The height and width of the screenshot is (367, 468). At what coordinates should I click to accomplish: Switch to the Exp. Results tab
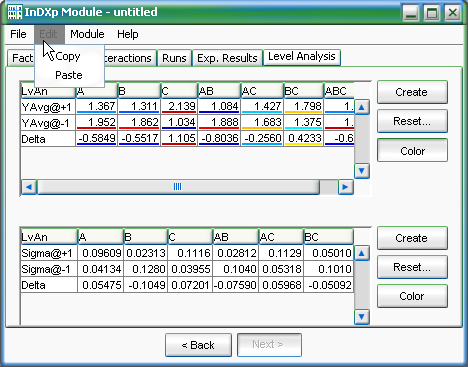tap(227, 58)
